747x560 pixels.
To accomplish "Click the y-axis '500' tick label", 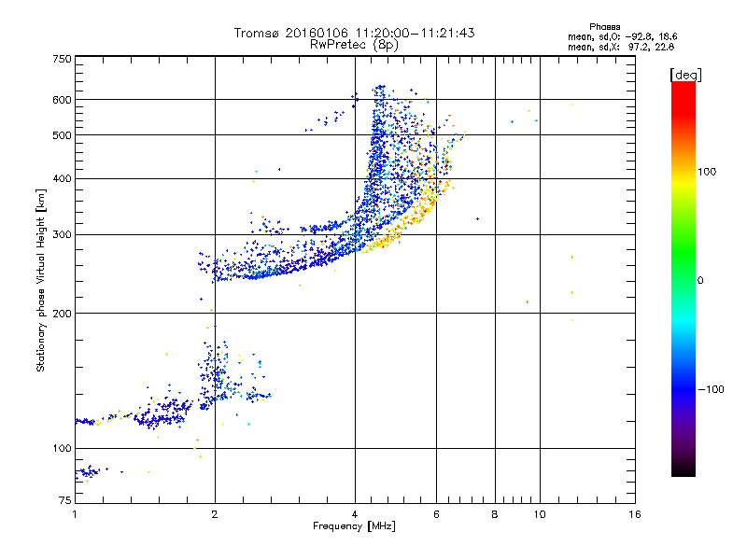I will 63,135.
